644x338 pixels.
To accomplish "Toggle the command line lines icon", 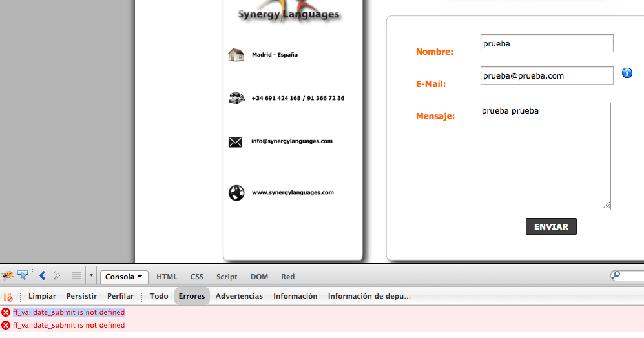I will tap(76, 275).
